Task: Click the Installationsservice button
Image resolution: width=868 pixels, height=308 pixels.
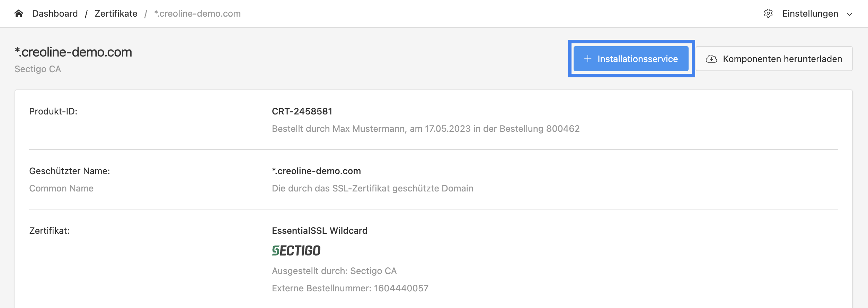Action: coord(631,59)
